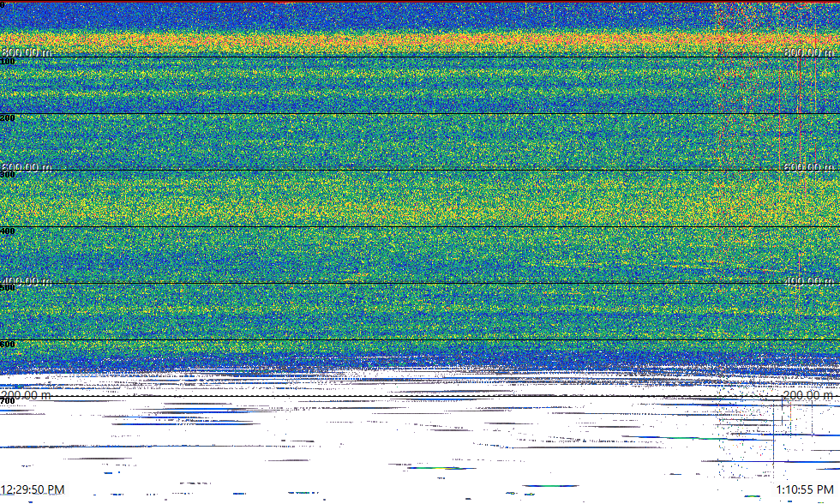Click the 600 depth grid marker
The height and width of the screenshot is (504, 840).
click(8, 345)
